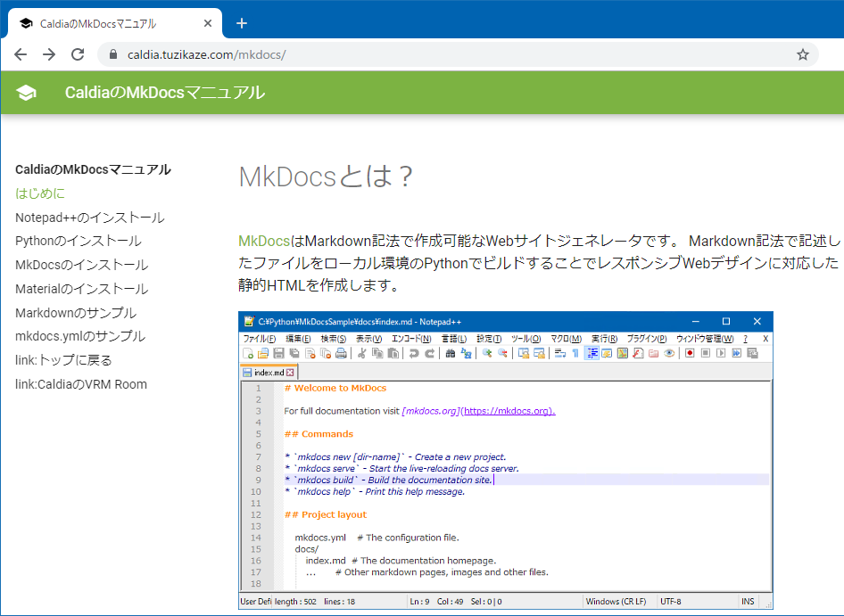This screenshot has width=844, height=616.
Task: Open the 実行(R) dropdown menu
Action: [604, 339]
